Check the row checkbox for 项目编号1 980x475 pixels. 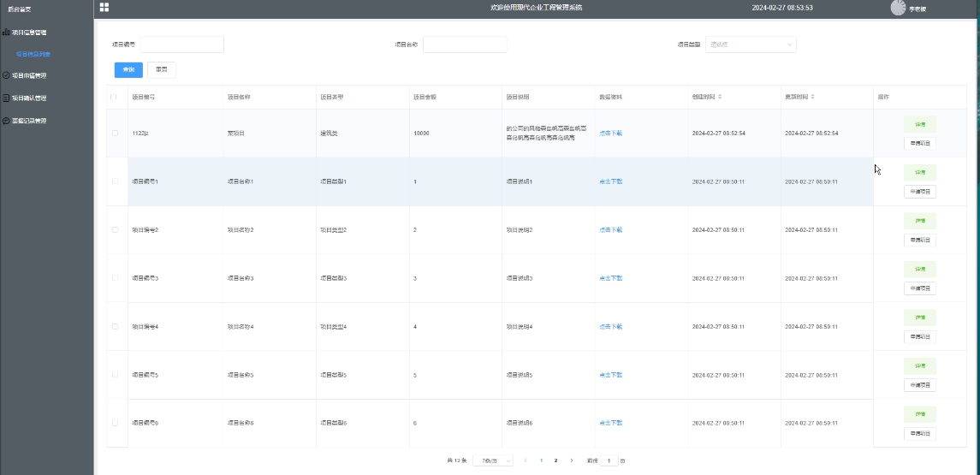click(115, 181)
